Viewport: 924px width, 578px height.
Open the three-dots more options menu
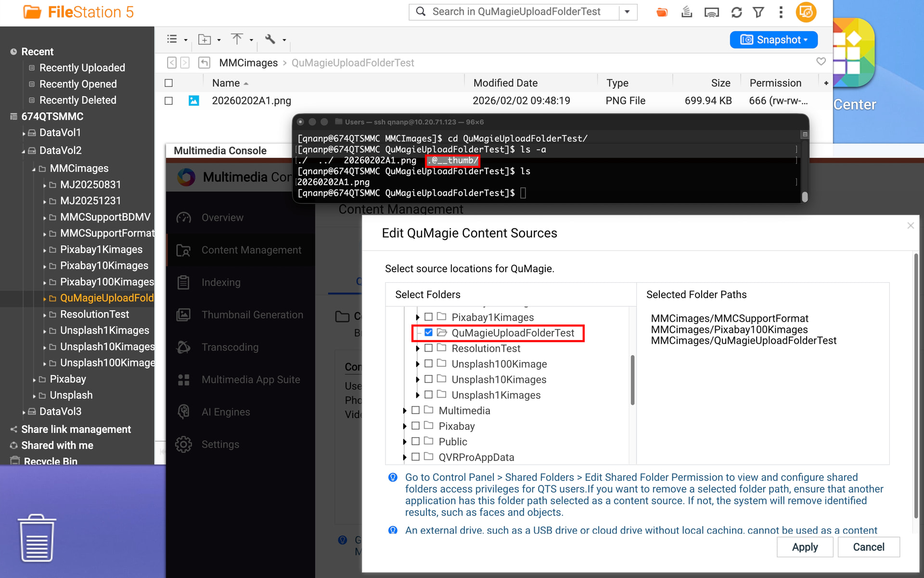click(x=781, y=13)
